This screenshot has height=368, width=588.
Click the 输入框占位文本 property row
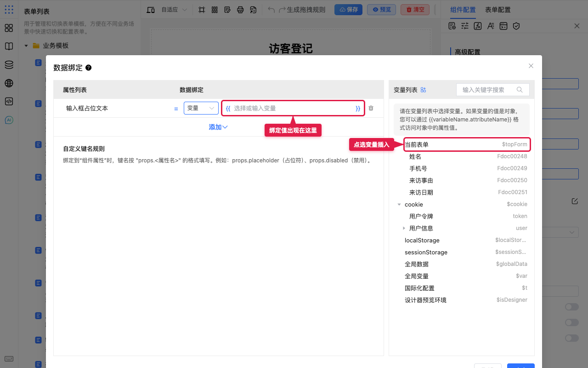click(x=219, y=108)
